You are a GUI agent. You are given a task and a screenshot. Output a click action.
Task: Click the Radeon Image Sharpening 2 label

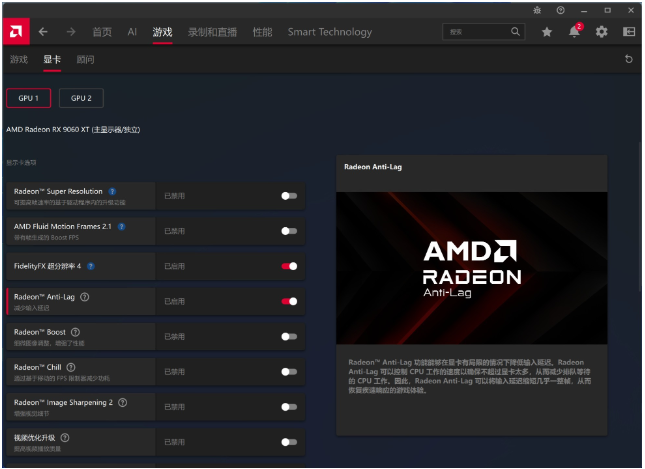tap(63, 402)
